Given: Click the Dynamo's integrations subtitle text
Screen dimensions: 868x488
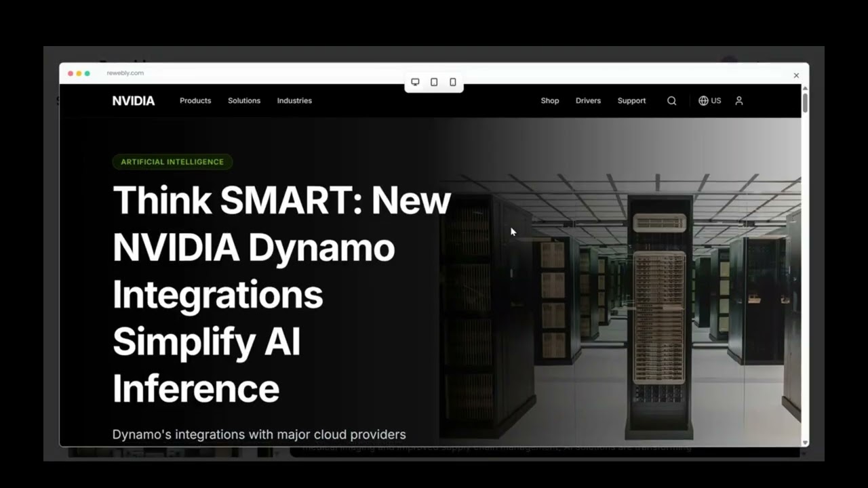Looking at the screenshot, I should click(259, 434).
